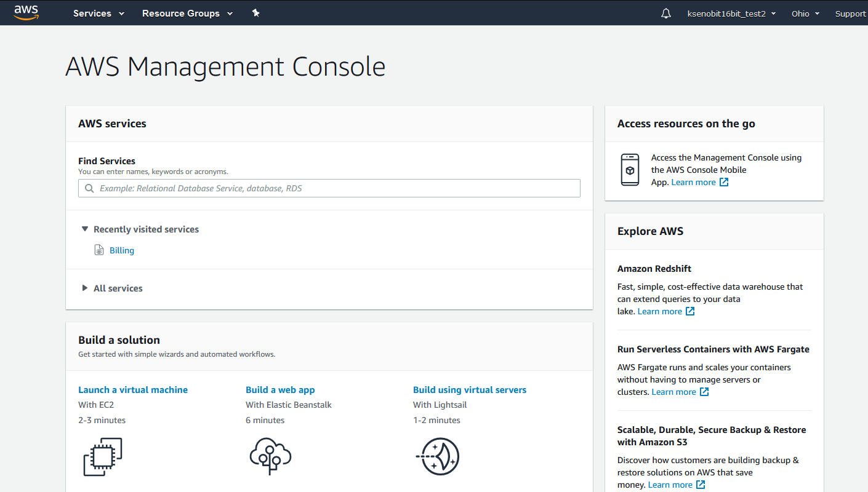Click the mobile app phone icon
The height and width of the screenshot is (492, 868).
tap(630, 170)
